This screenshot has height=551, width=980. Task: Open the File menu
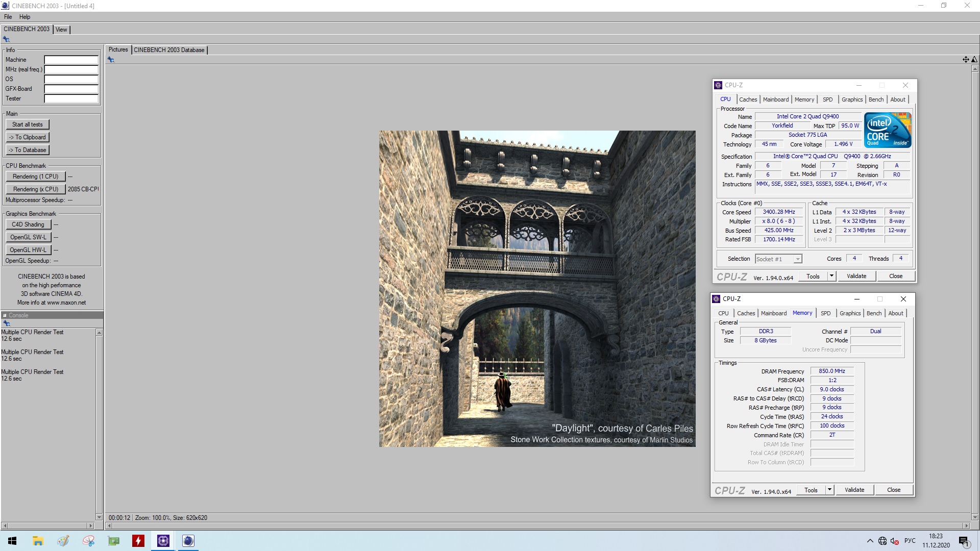(x=8, y=17)
